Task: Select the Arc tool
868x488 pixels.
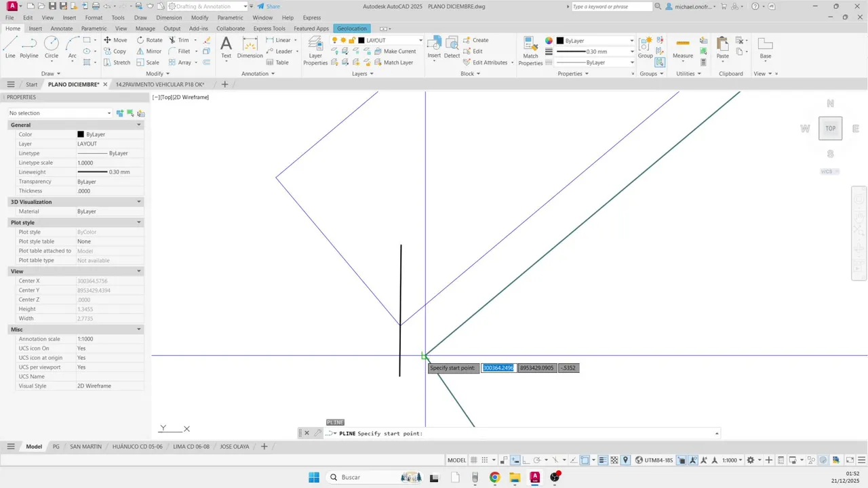Action: (72, 47)
